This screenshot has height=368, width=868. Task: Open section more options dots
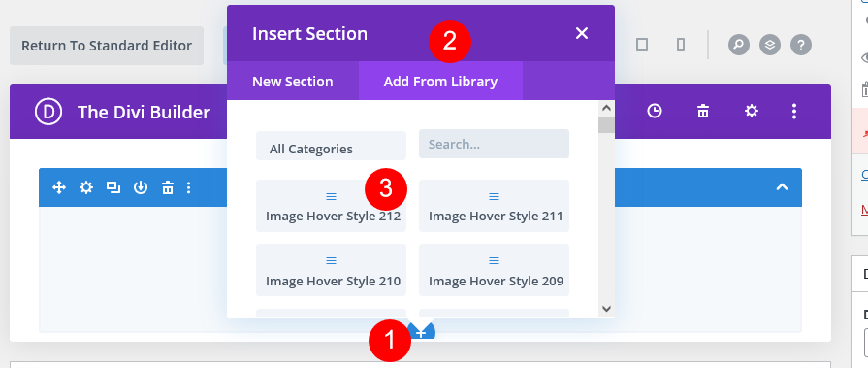(189, 187)
